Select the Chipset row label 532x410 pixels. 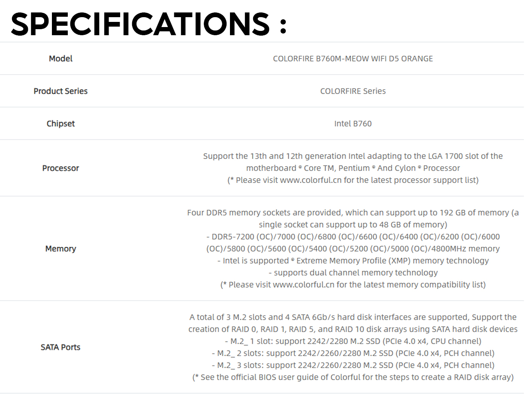(x=60, y=124)
